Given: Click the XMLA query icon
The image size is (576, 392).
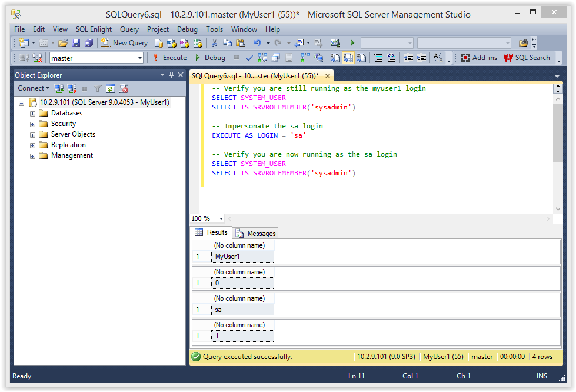Looking at the screenshot, I should point(198,43).
